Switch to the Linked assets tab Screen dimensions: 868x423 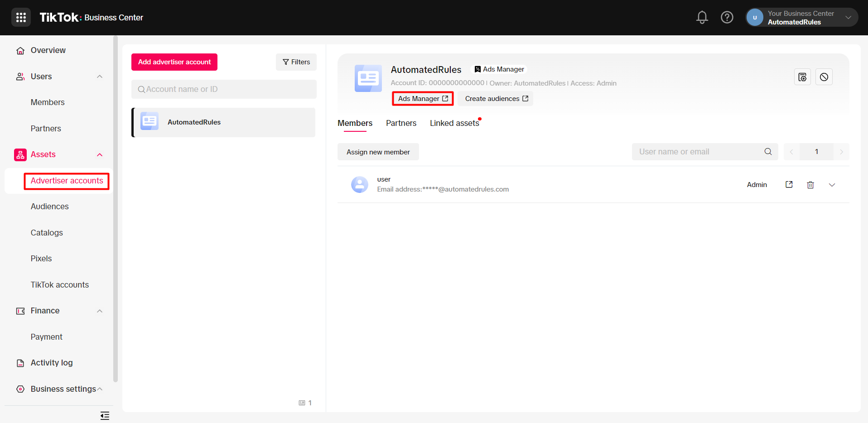pyautogui.click(x=454, y=123)
